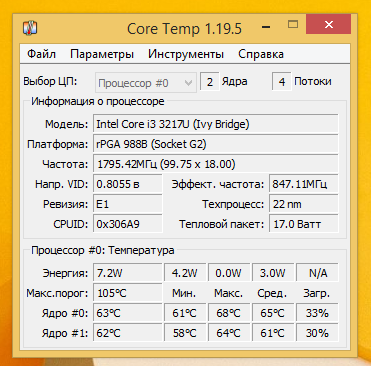The height and width of the screenshot is (366, 371).
Task: Click Ядро #0 maximum temperature 68°C
Action: click(x=229, y=313)
